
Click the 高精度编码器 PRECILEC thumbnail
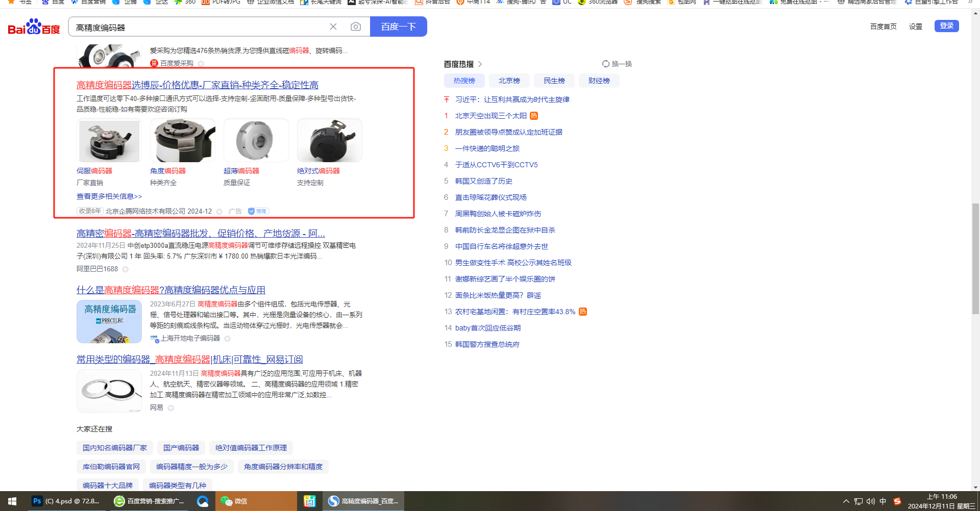(x=109, y=321)
